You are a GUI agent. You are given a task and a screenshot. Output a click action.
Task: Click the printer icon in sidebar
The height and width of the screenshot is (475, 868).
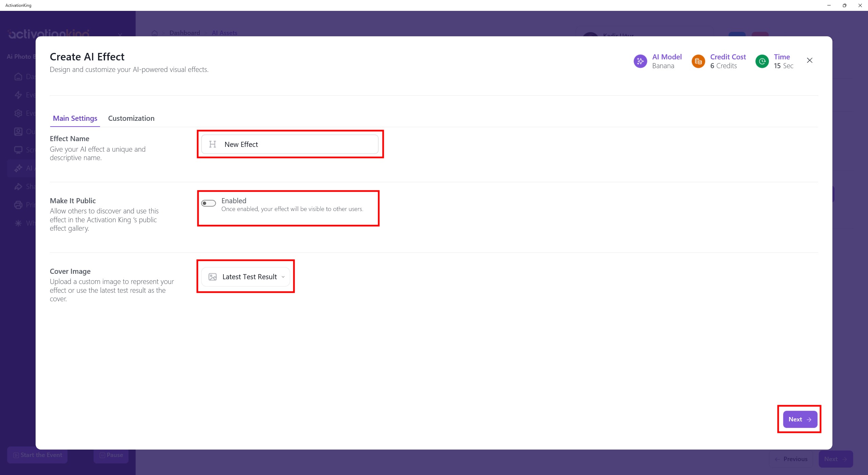tap(18, 205)
